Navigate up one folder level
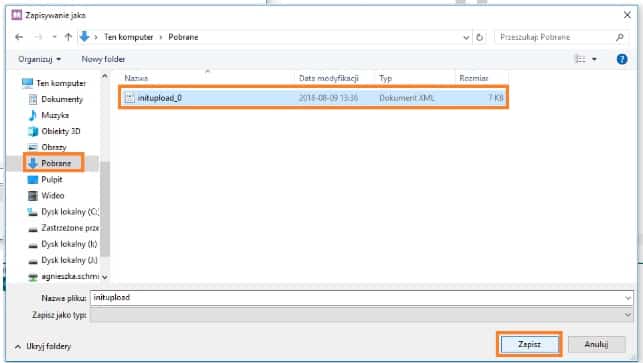The height and width of the screenshot is (363, 643). click(x=68, y=37)
